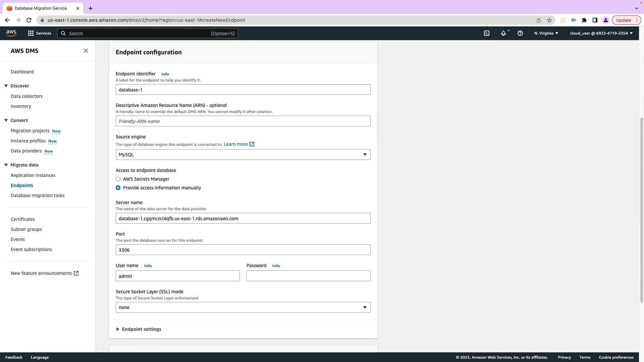
Task: Reload the page with refresh icon
Action: pos(29,20)
